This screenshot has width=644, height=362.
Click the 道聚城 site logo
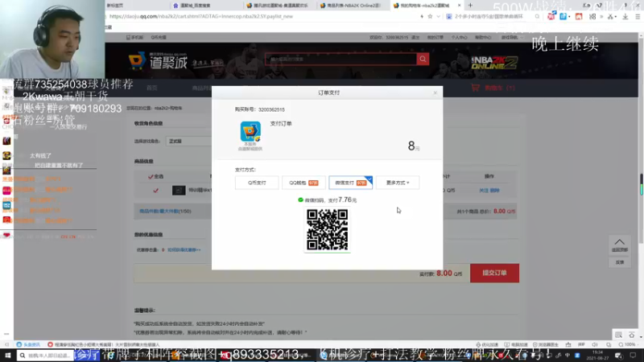point(158,62)
